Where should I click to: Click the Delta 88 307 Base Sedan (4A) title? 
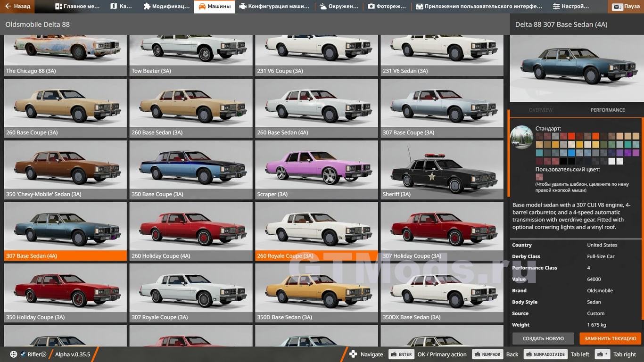(x=561, y=24)
